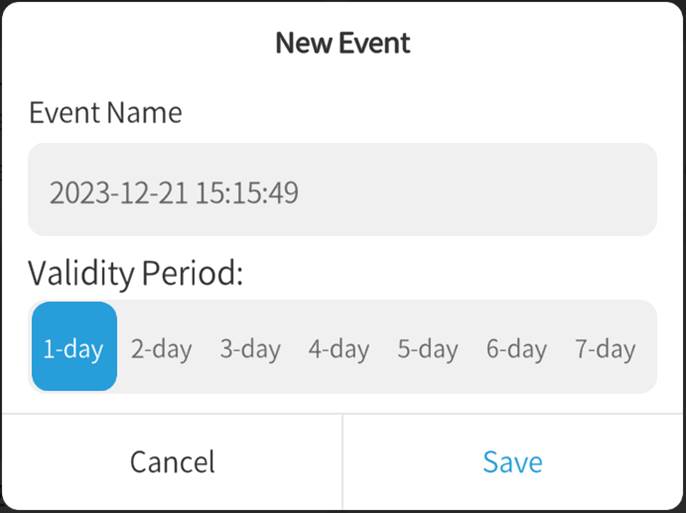Screen dimensions: 686x513
Task: Click the Validity Period label
Action: [136, 273]
